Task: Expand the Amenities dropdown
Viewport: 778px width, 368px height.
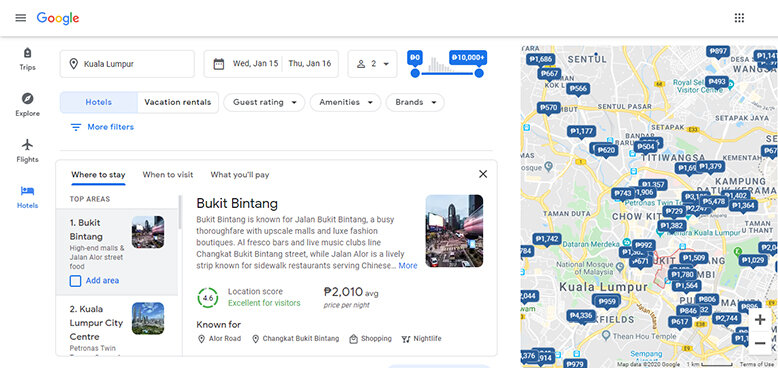Action: point(345,103)
